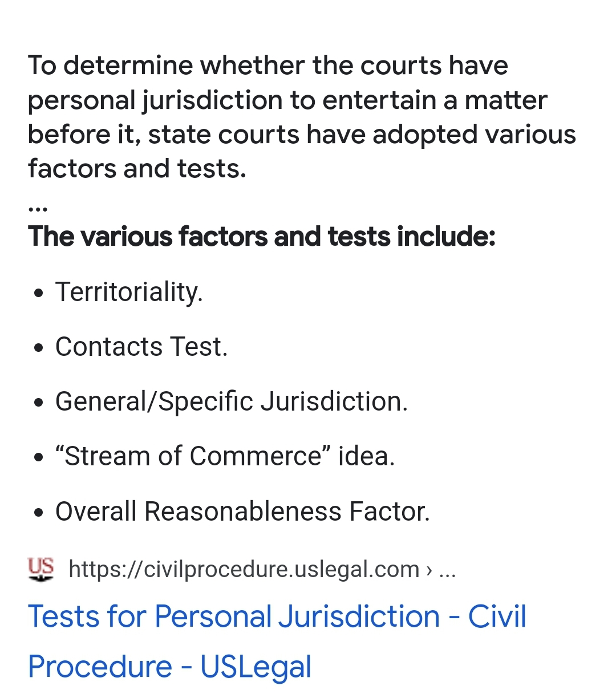Select the Contacts Test bullet item

point(141,347)
